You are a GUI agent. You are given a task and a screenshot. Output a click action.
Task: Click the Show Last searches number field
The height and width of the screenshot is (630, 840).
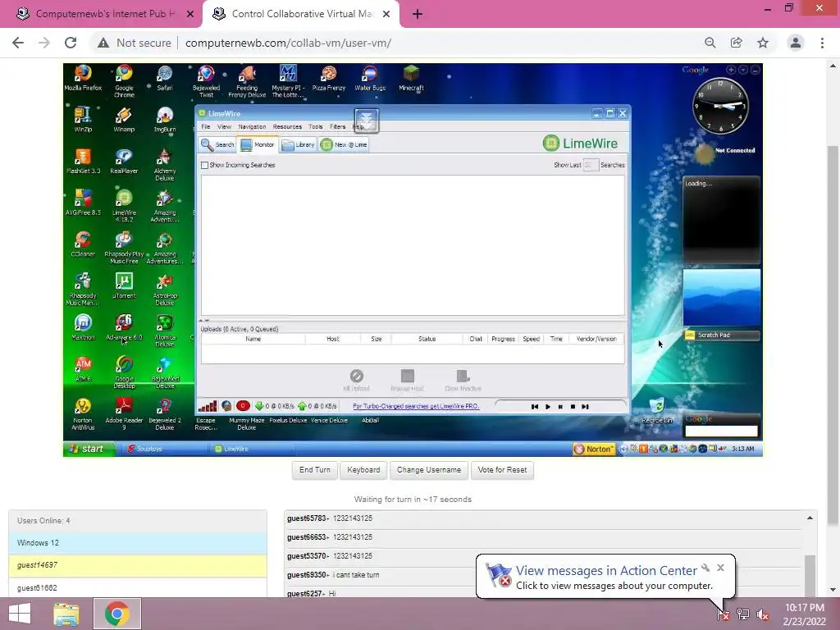tap(591, 165)
